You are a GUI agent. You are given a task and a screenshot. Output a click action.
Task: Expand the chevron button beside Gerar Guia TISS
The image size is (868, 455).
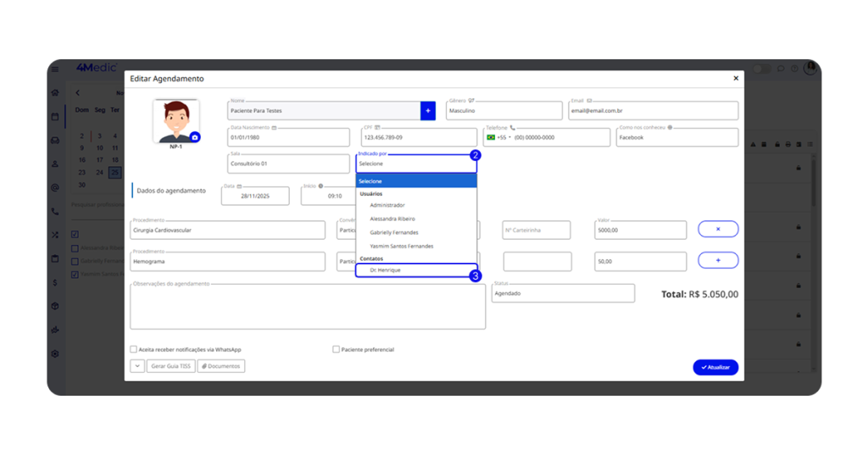point(137,366)
